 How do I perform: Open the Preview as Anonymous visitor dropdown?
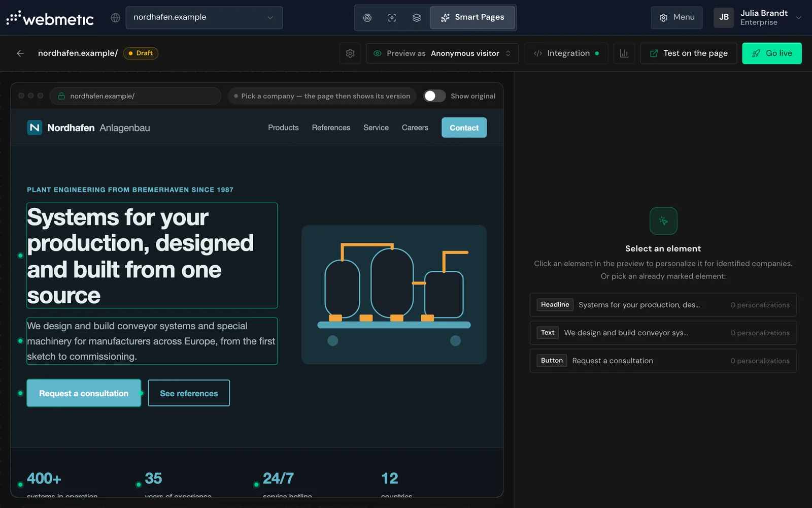pos(442,53)
